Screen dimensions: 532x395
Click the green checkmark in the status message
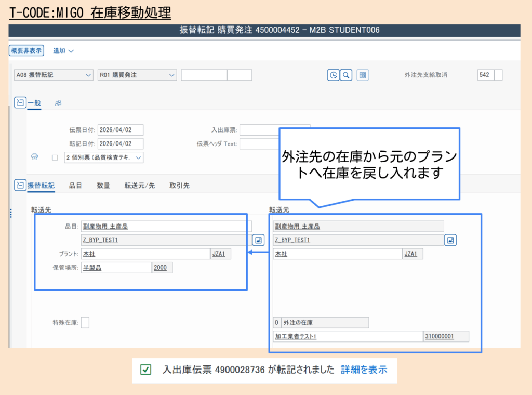145,370
